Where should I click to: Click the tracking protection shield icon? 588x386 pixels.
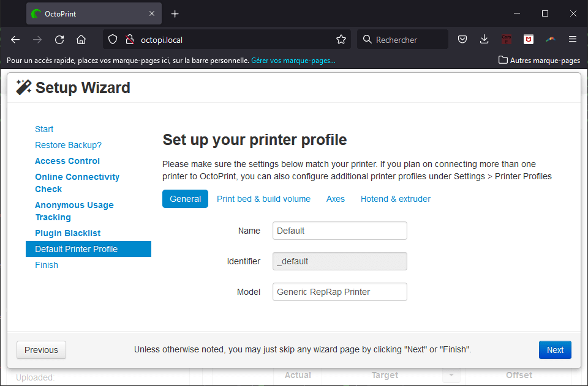pyautogui.click(x=113, y=40)
